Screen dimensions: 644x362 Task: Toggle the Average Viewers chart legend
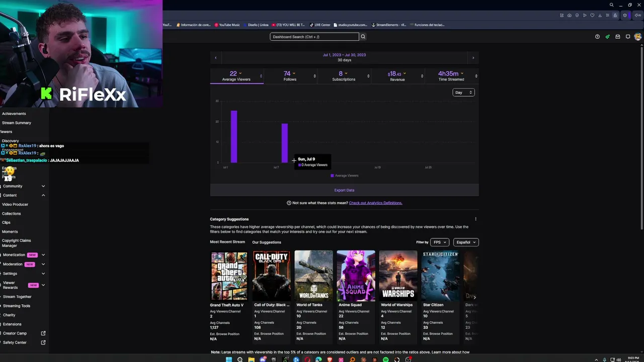pyautogui.click(x=344, y=175)
